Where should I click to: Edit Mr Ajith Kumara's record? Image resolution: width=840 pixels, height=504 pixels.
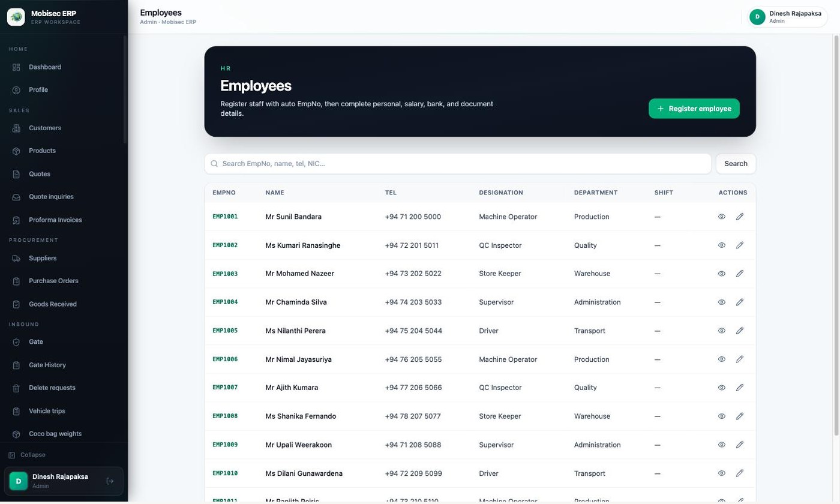pyautogui.click(x=740, y=388)
